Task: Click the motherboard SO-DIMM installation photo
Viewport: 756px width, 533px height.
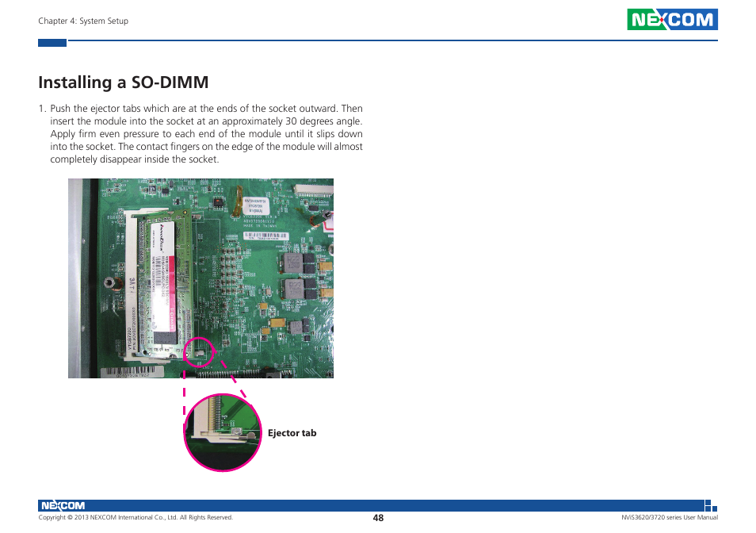Action: pyautogui.click(x=200, y=278)
